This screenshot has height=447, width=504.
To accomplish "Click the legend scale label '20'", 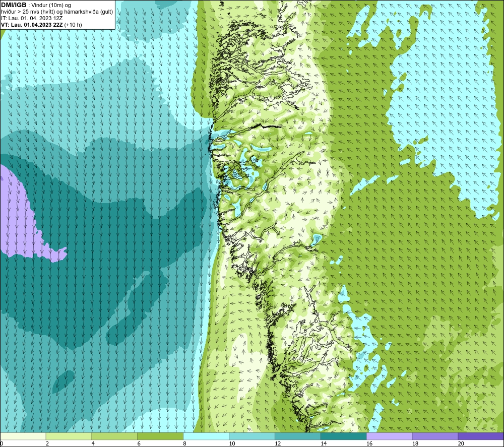I will pos(461,443).
